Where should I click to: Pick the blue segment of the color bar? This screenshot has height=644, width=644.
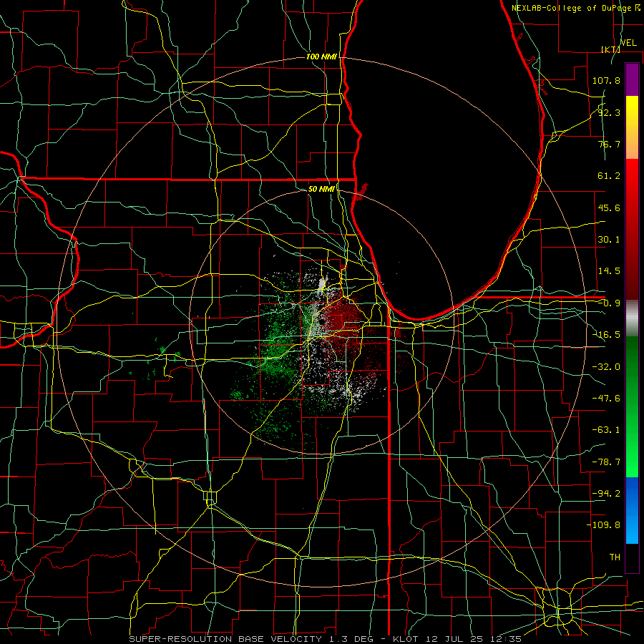click(632, 510)
